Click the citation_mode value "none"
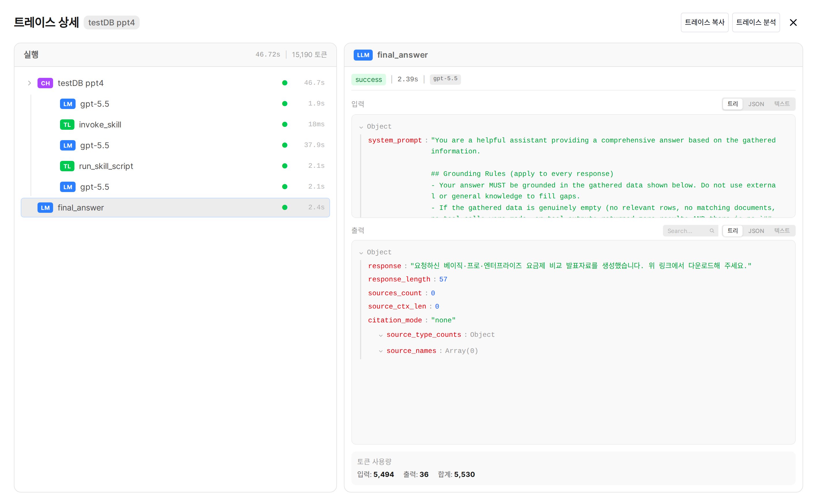The height and width of the screenshot is (504, 817). pos(443,320)
